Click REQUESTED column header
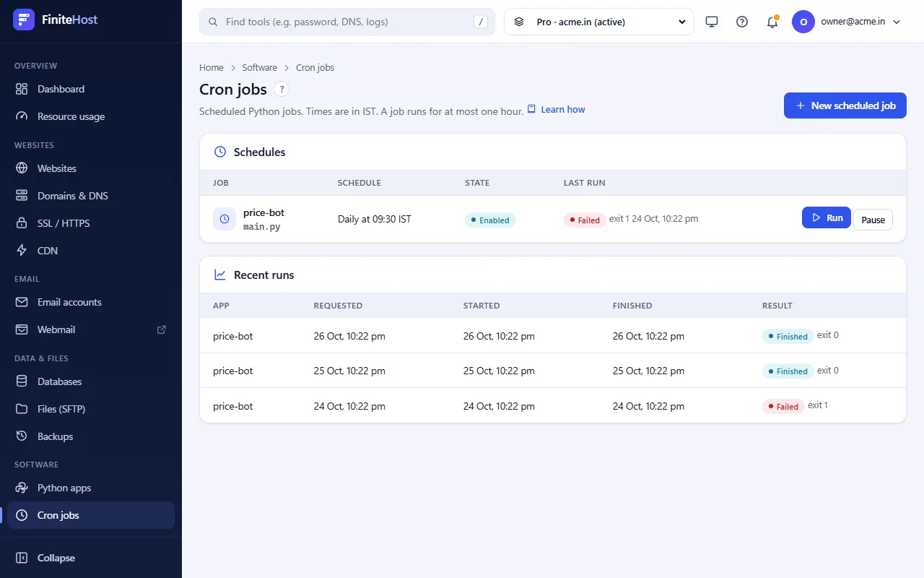 click(x=338, y=306)
